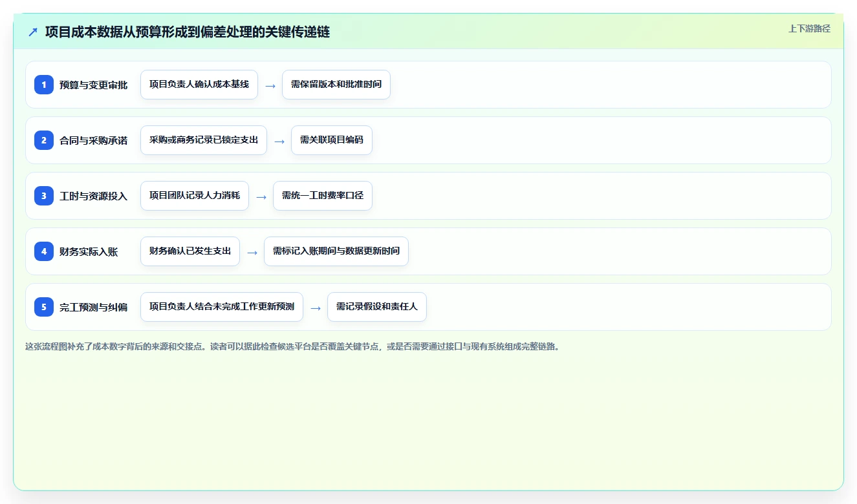
Task: Click the 完工预测与纠偏 step label
Action: (94, 307)
